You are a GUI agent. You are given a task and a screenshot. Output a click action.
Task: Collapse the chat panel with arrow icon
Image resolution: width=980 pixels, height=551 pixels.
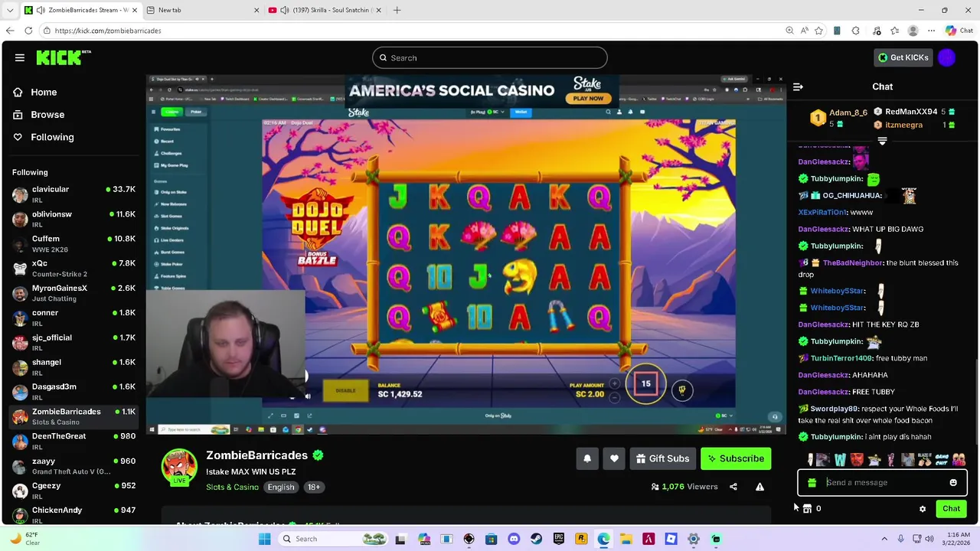(x=798, y=86)
